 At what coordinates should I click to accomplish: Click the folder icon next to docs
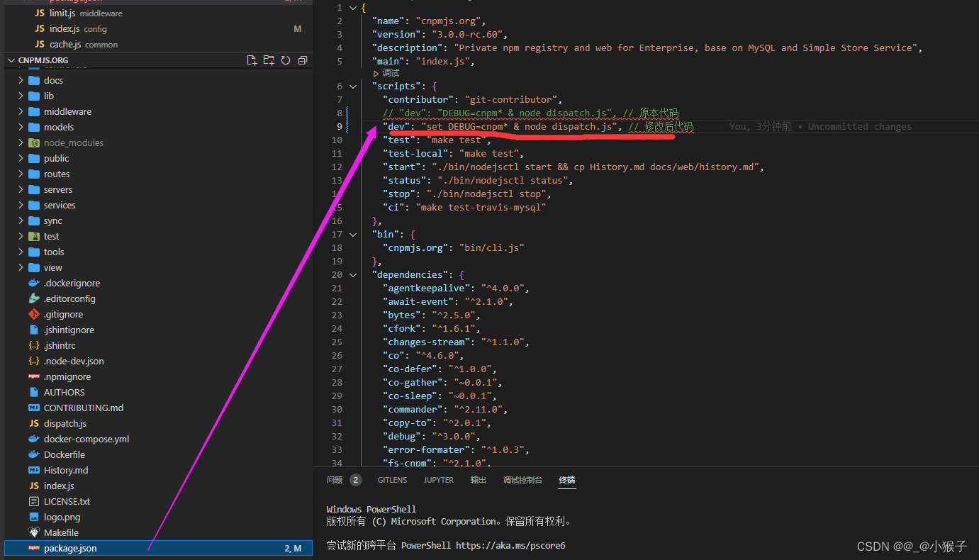[x=34, y=80]
